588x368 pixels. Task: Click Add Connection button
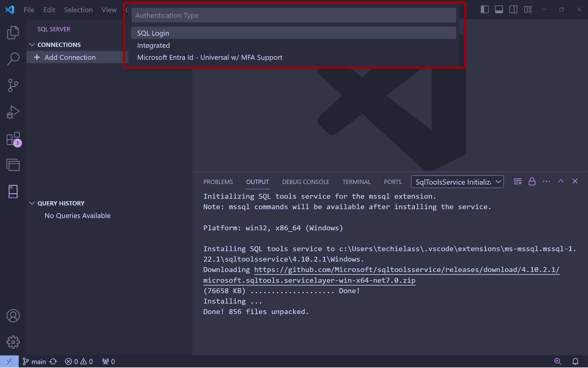70,57
